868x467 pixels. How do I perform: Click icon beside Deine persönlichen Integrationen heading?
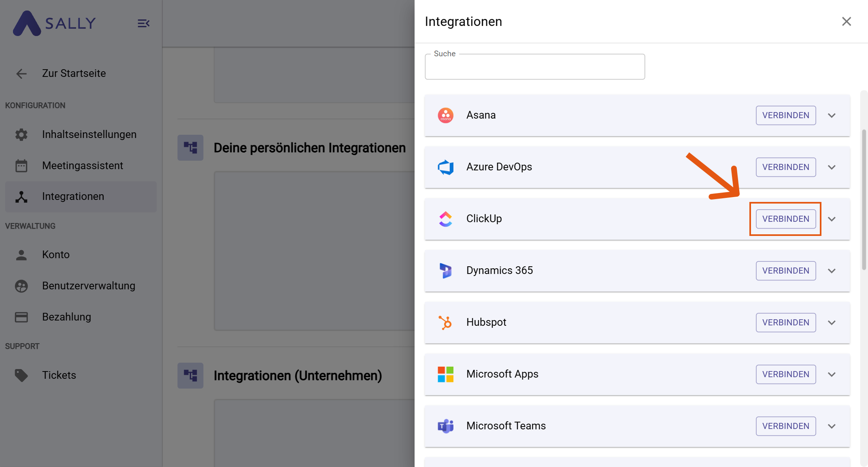coord(190,148)
